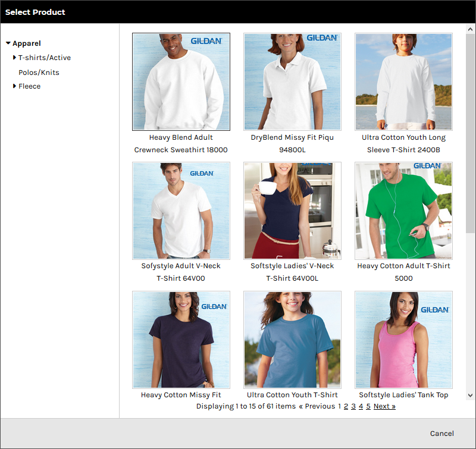The width and height of the screenshot is (476, 449).
Task: Click scrollbar up arrow in product list
Action: 470,29
